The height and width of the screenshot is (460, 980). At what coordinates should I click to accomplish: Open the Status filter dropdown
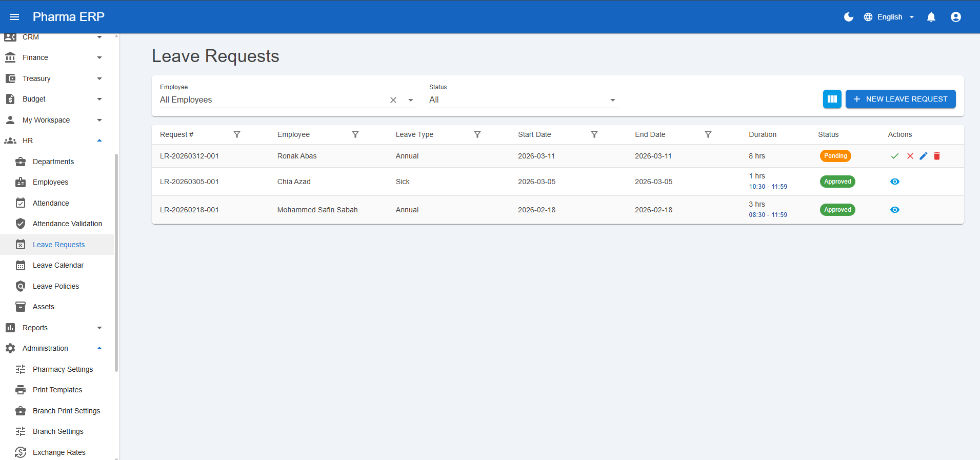click(523, 100)
